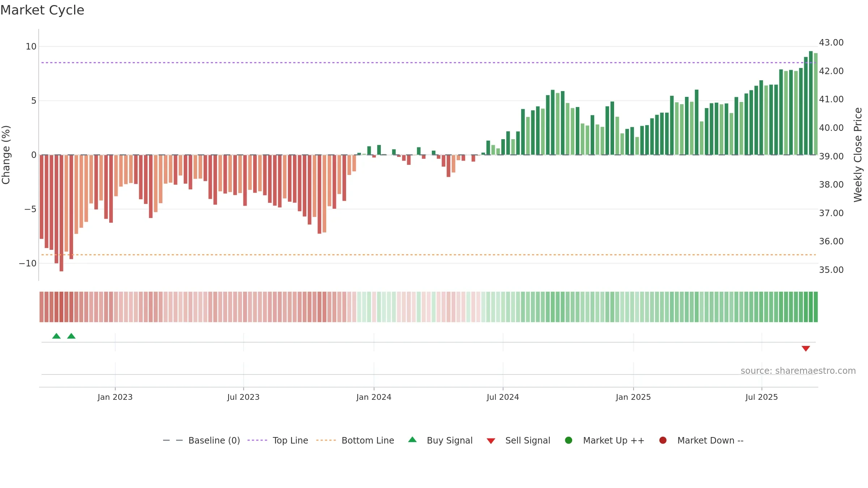Toggle the Baseline (0) legend label

214,440
